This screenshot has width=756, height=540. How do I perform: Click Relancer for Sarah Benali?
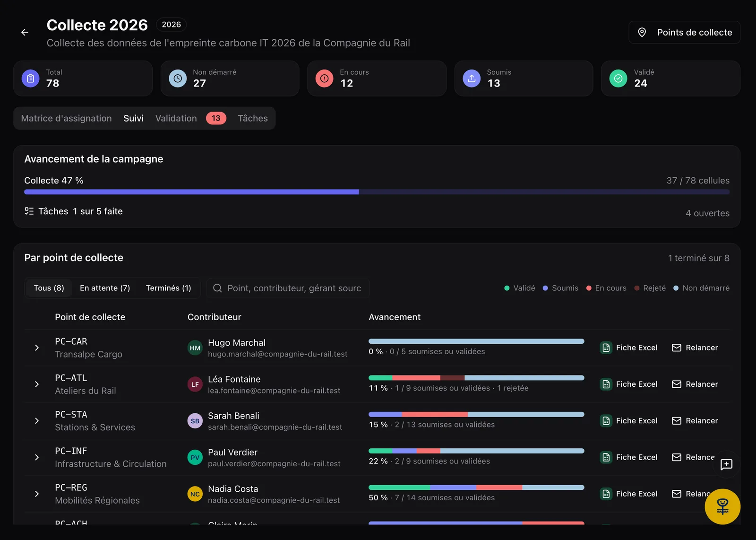point(695,421)
